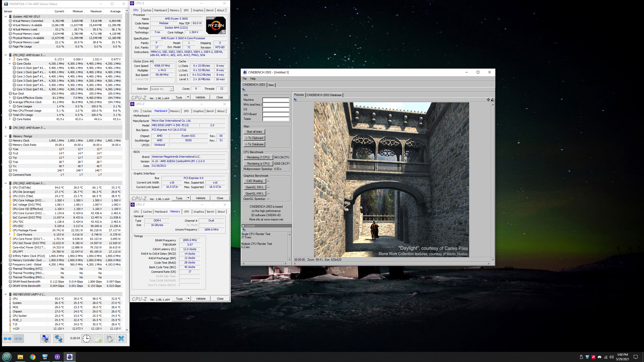Click Validate button in top CPU-Z window

pyautogui.click(x=200, y=97)
